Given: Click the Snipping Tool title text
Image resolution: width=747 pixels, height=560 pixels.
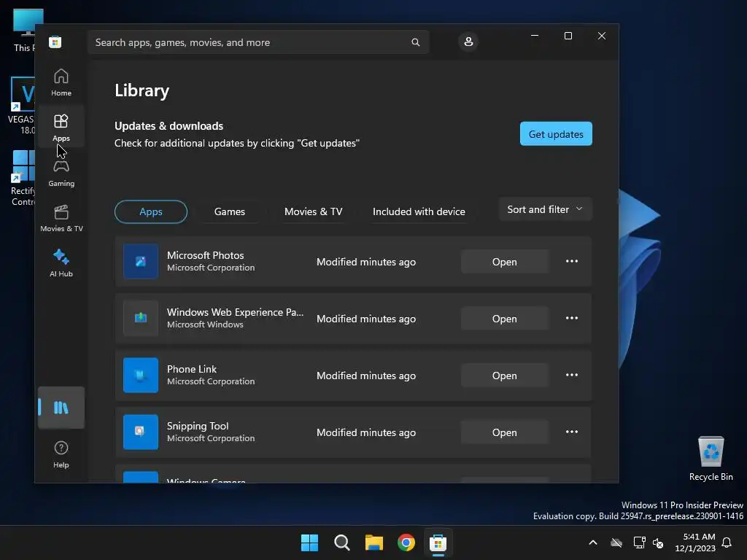Looking at the screenshot, I should (x=198, y=426).
